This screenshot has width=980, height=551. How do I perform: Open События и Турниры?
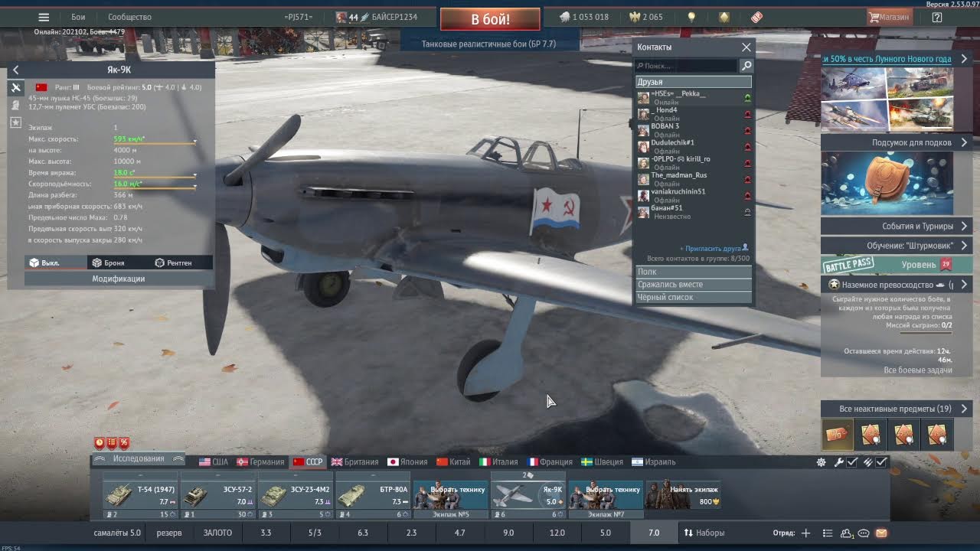pos(897,226)
